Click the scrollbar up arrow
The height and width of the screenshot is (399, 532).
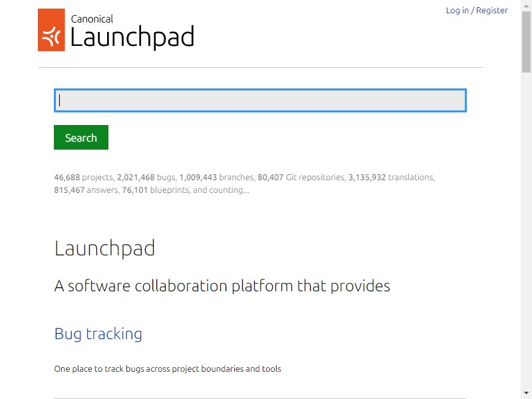point(526,5)
